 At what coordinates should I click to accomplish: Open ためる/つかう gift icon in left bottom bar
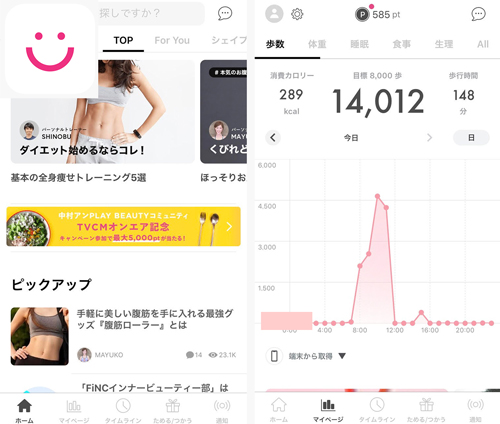click(173, 411)
